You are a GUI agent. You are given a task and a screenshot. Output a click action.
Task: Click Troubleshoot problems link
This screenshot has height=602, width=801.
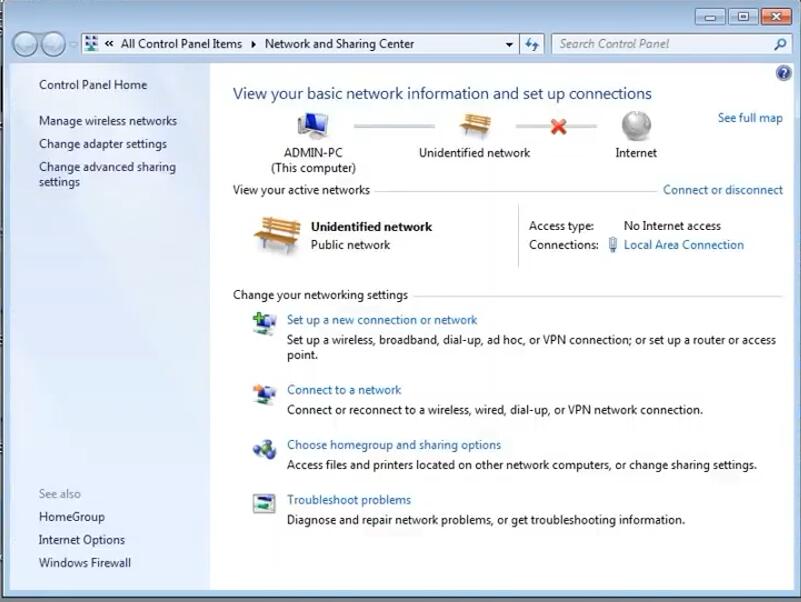pyautogui.click(x=349, y=500)
